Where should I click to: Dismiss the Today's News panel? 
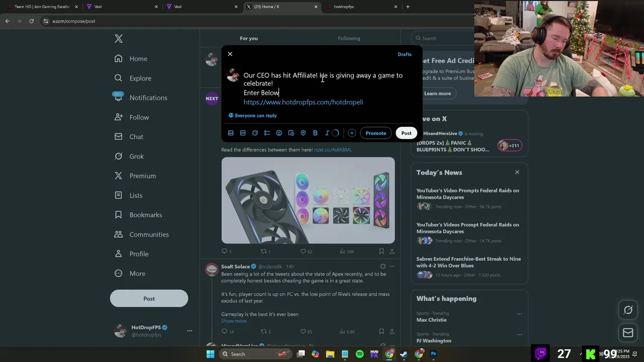(x=517, y=172)
